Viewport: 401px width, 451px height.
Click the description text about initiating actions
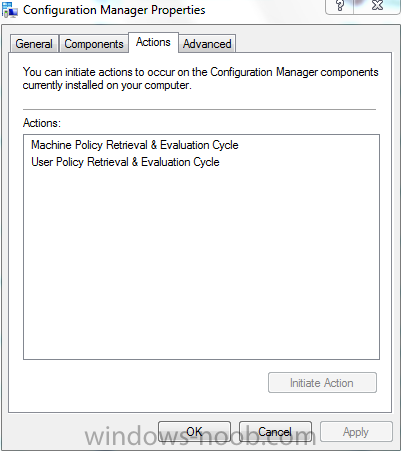coord(200,78)
